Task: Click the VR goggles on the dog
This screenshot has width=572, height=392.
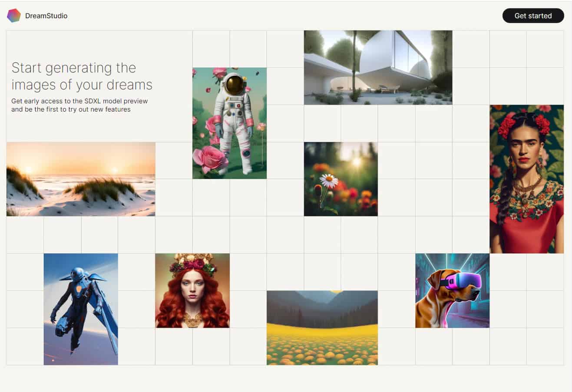Action: [463, 281]
